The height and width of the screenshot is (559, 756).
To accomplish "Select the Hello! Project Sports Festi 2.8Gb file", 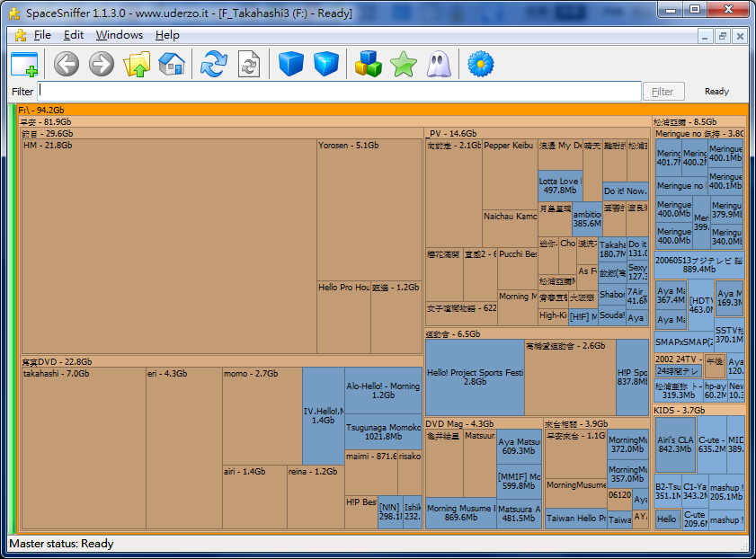I will click(475, 377).
